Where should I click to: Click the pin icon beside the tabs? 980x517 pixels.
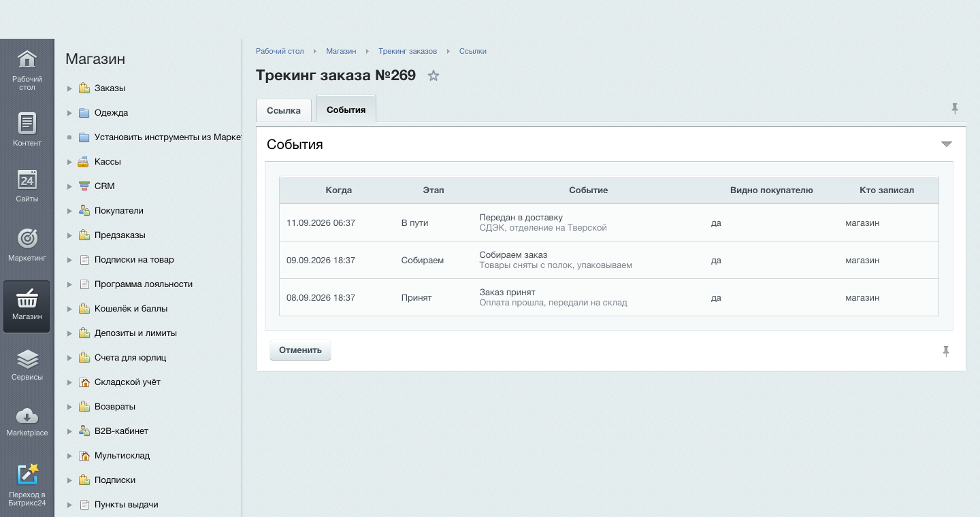(955, 108)
